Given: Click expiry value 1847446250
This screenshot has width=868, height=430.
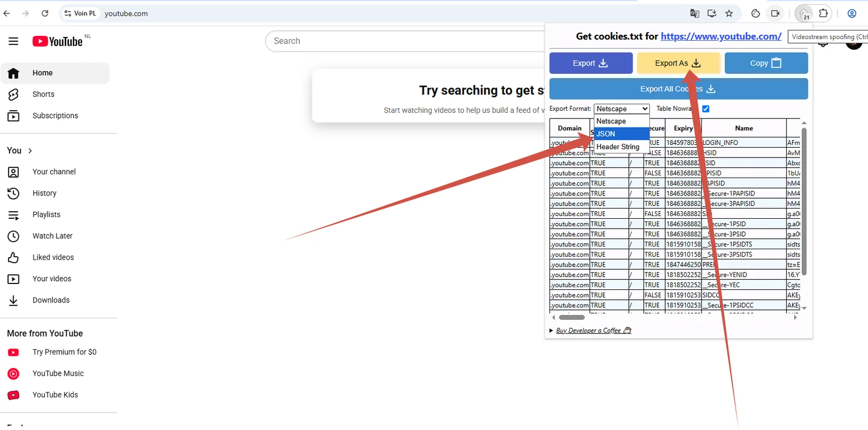Looking at the screenshot, I should click(683, 265).
